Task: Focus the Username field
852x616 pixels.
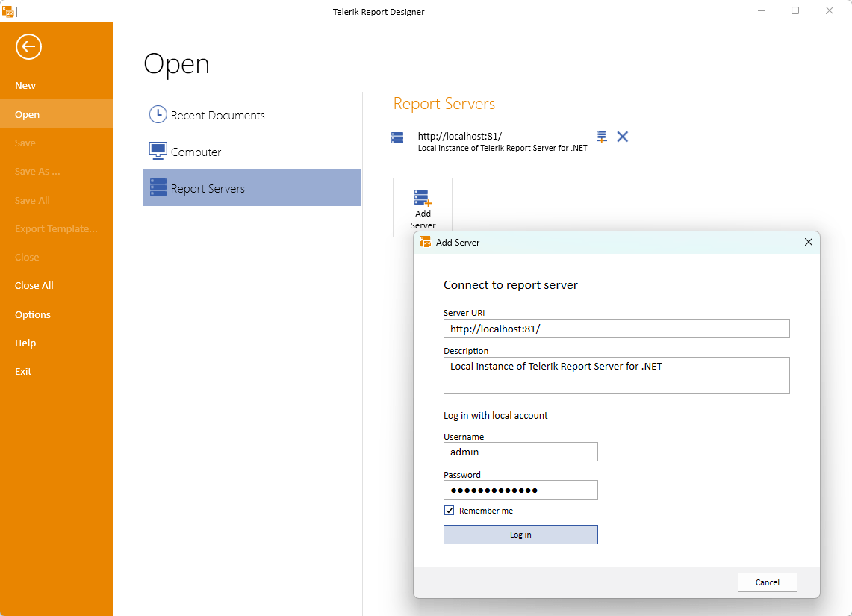Action: click(520, 452)
